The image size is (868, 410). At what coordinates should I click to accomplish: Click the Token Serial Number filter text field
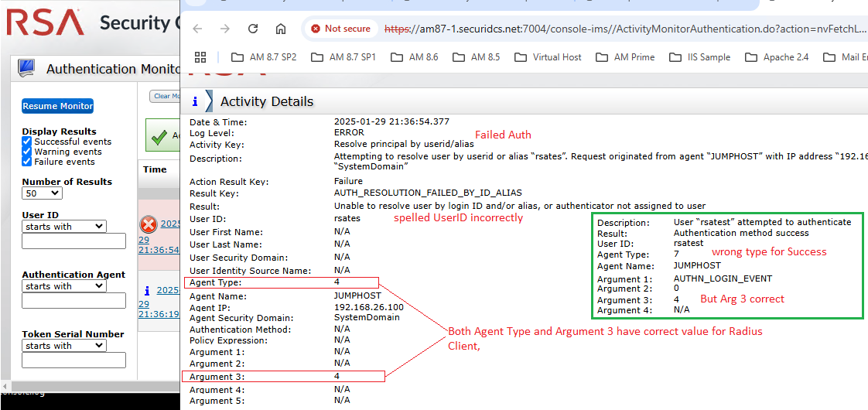pos(73,360)
